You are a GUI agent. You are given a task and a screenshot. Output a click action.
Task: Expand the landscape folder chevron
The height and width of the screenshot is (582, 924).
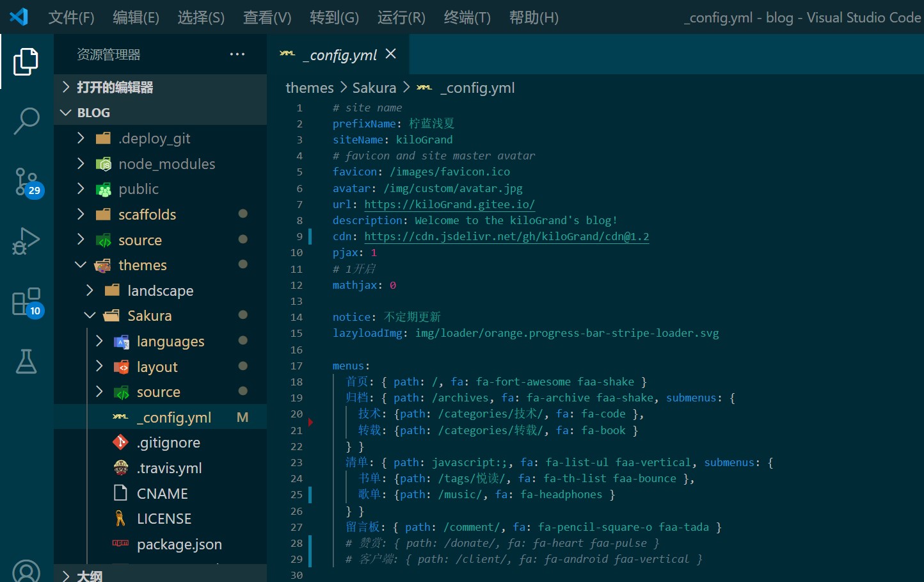point(90,291)
